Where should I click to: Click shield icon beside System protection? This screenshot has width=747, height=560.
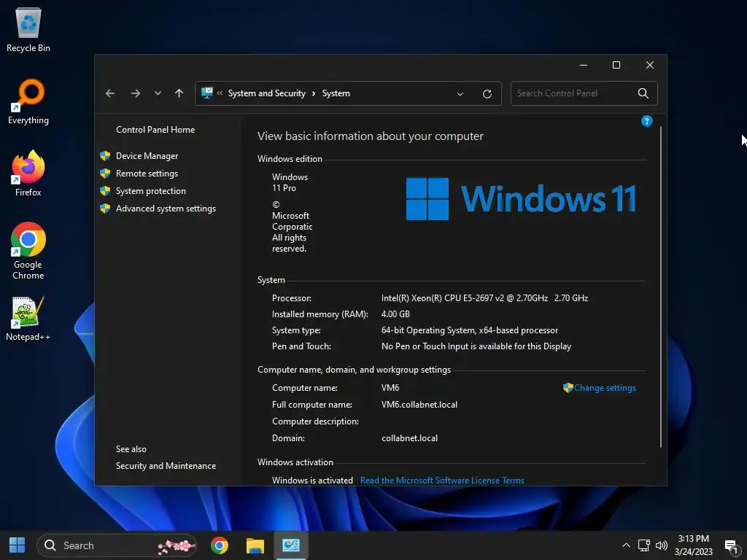click(105, 191)
